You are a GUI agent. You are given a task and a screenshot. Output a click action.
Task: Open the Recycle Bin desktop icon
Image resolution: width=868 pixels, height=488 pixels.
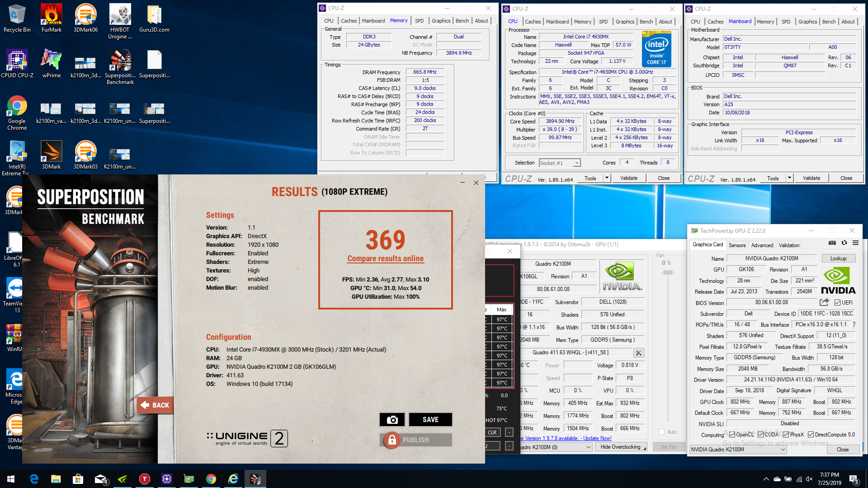[17, 18]
